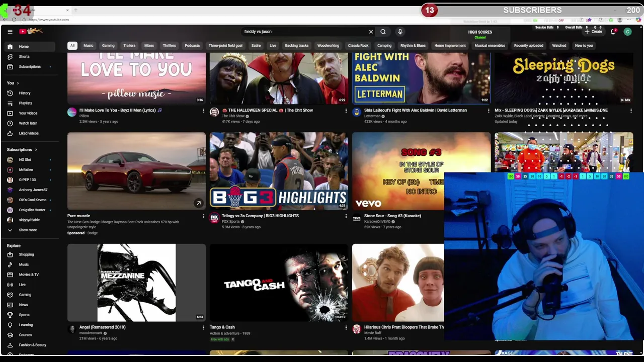
Task: Open options menu for I'll Make Love To You
Action: click(x=203, y=111)
